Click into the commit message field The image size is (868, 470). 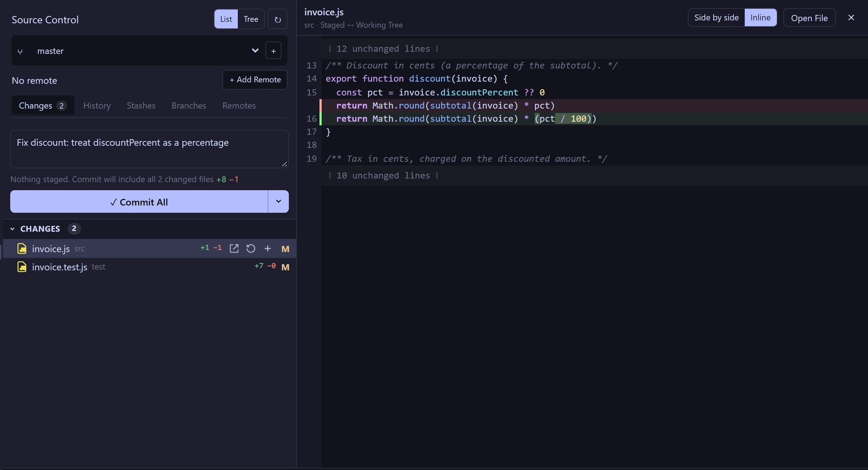pyautogui.click(x=149, y=149)
